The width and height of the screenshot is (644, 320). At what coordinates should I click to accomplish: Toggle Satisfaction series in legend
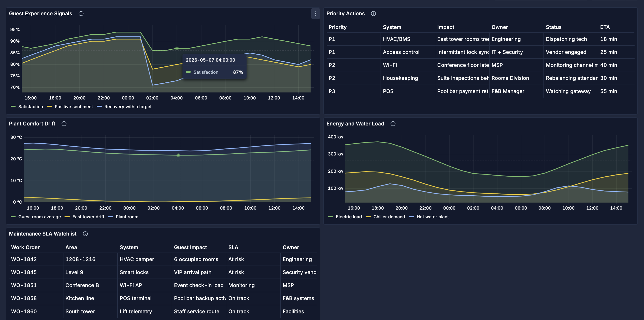pos(27,107)
